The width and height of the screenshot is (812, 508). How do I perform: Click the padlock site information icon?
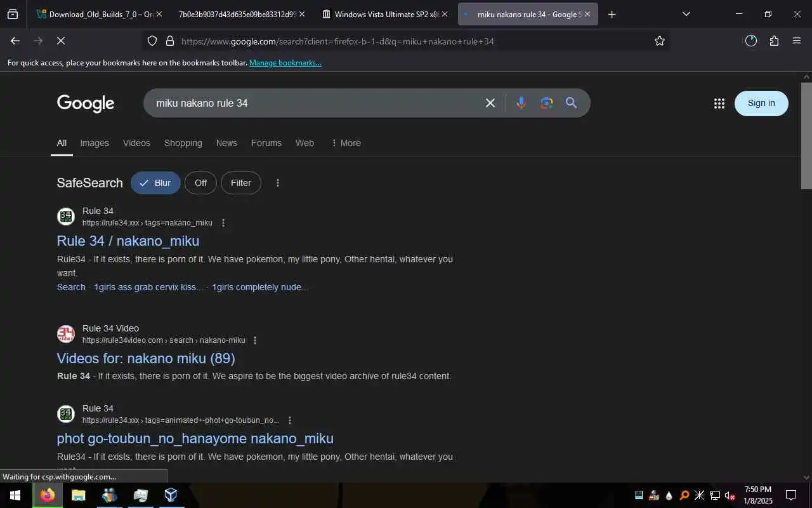click(169, 41)
